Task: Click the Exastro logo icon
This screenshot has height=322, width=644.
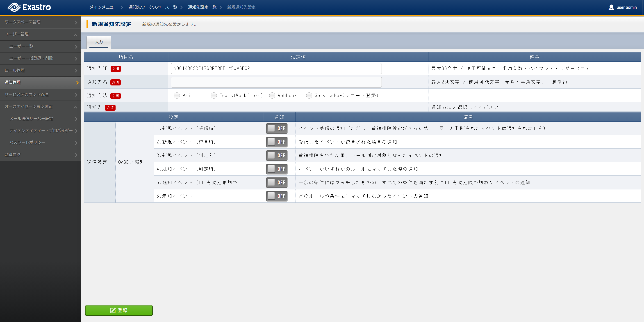Action: (x=14, y=7)
